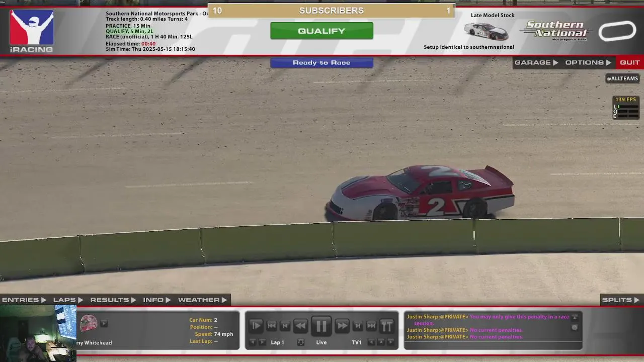
Task: Click the red QUIT button
Action: pyautogui.click(x=629, y=62)
